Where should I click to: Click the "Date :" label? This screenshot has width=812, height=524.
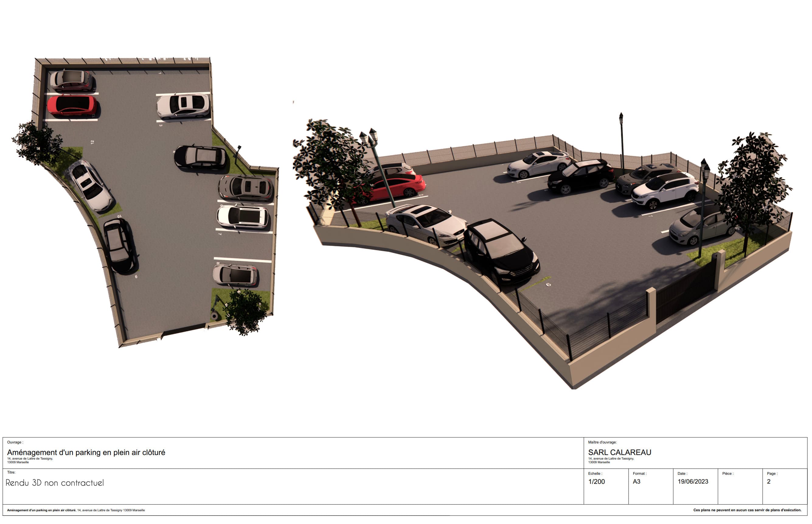683,474
